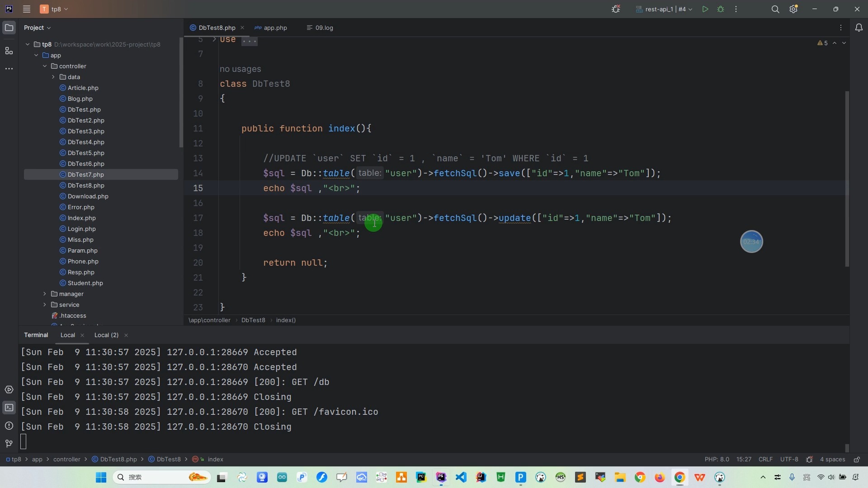Open DbTest8.php from the breadcrumb bar
This screenshot has width=868, height=488.
coord(117,459)
